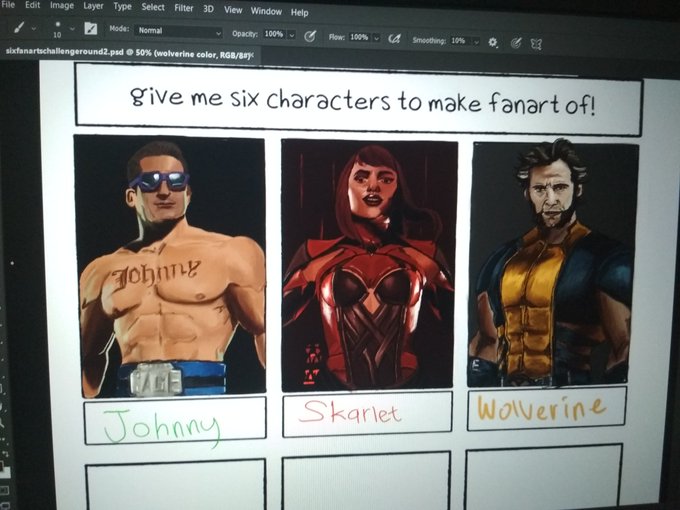Viewport: 680px width, 510px height.
Task: Click the empty panel below Skarlet
Action: tap(366, 481)
